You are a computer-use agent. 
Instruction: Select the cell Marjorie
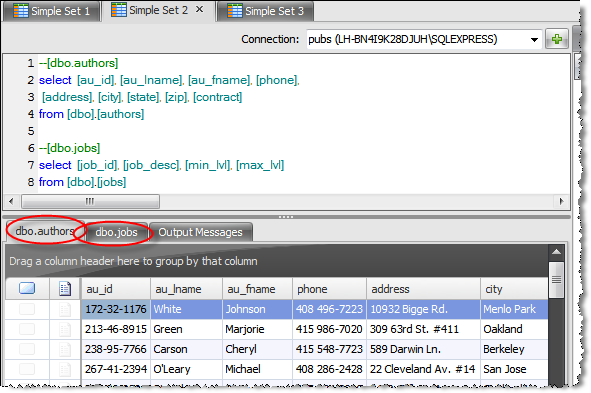[257, 329]
